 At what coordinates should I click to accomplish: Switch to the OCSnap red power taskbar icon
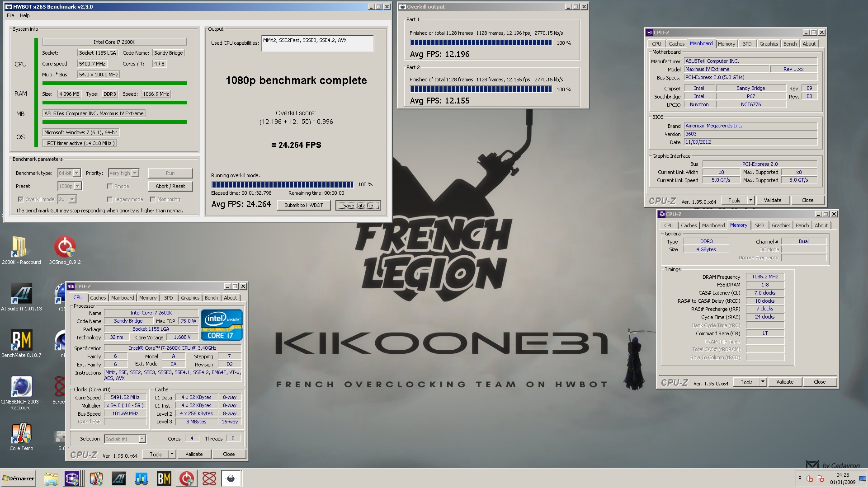186,479
